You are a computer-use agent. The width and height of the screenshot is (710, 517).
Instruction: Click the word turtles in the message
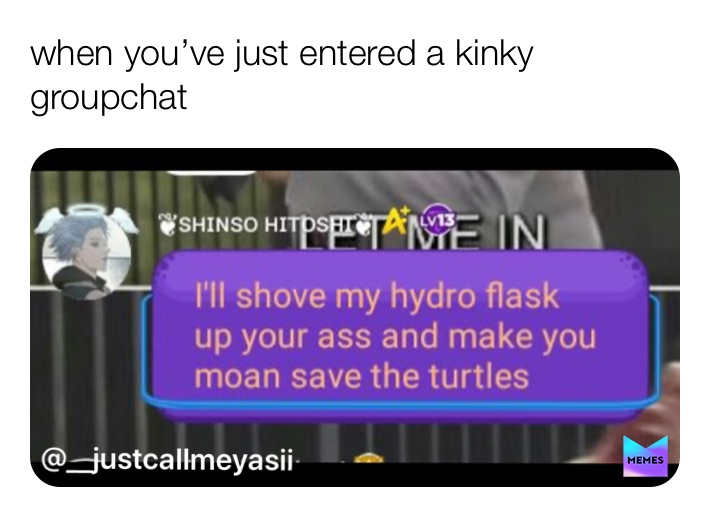pos(478,377)
